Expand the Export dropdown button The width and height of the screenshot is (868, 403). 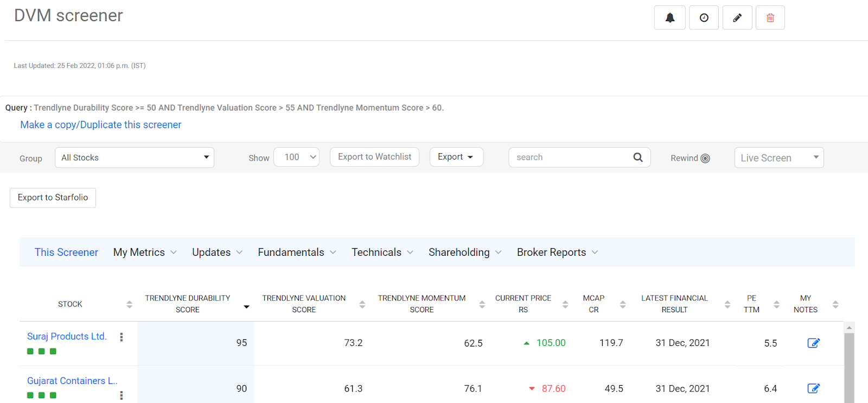[x=456, y=157]
